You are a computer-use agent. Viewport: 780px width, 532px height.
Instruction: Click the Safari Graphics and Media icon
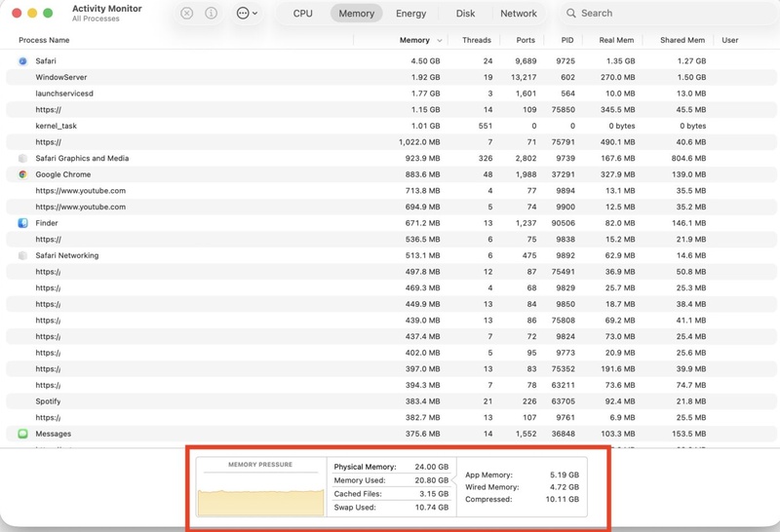tap(22, 159)
